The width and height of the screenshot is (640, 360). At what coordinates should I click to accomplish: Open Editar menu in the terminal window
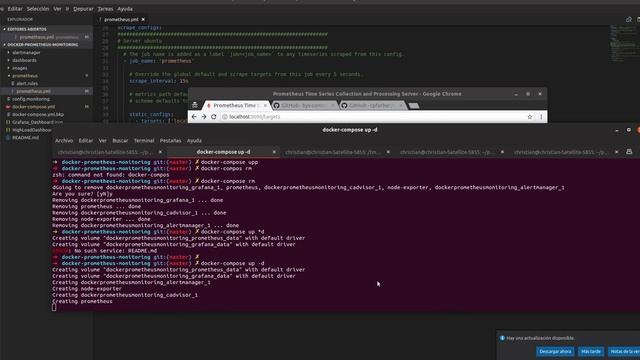86,140
